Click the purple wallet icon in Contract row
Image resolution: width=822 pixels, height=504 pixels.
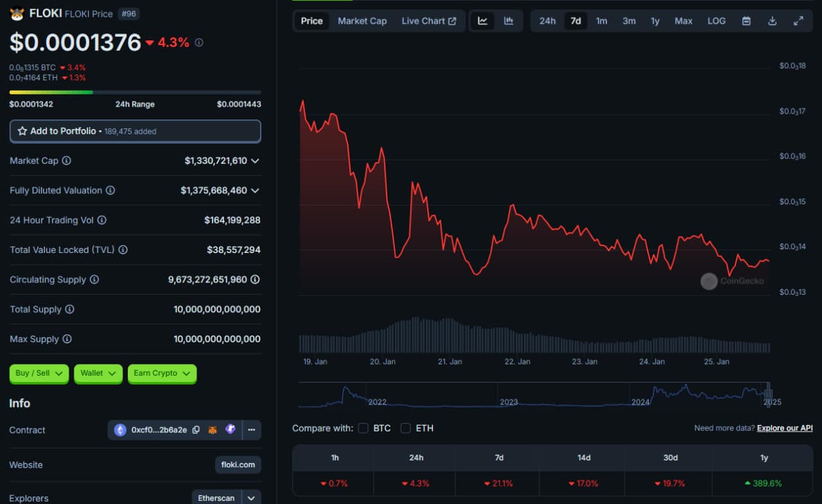pyautogui.click(x=230, y=430)
